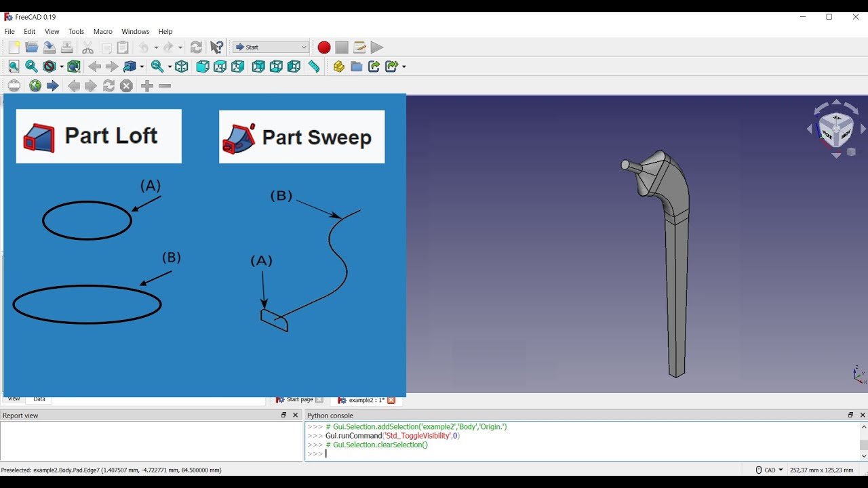This screenshot has height=488, width=868.
Task: Fit all content in view
Action: [x=14, y=66]
